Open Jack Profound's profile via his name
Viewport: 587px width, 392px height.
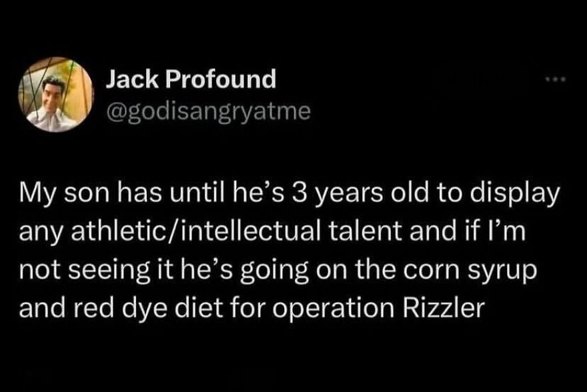tap(189, 79)
